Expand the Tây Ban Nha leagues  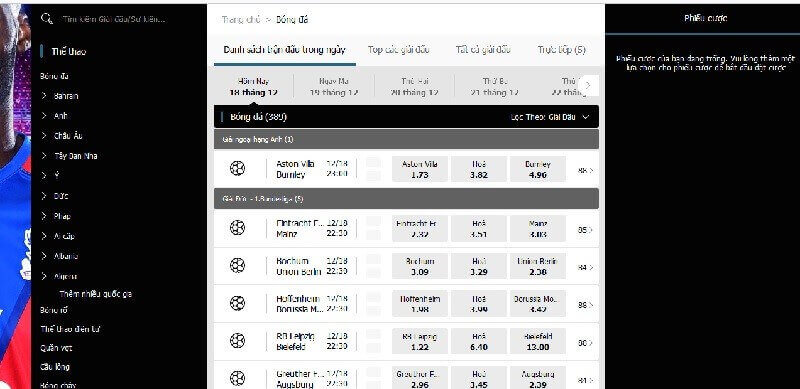coord(44,156)
